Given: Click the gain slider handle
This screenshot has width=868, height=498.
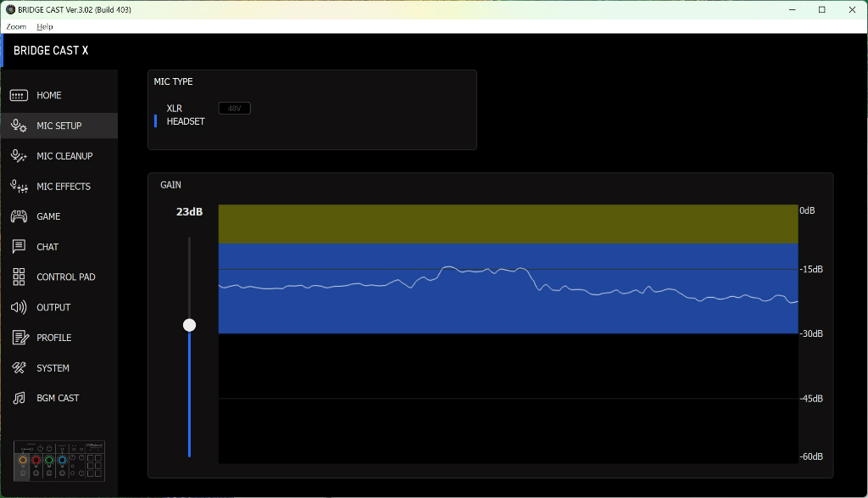Looking at the screenshot, I should coord(189,325).
